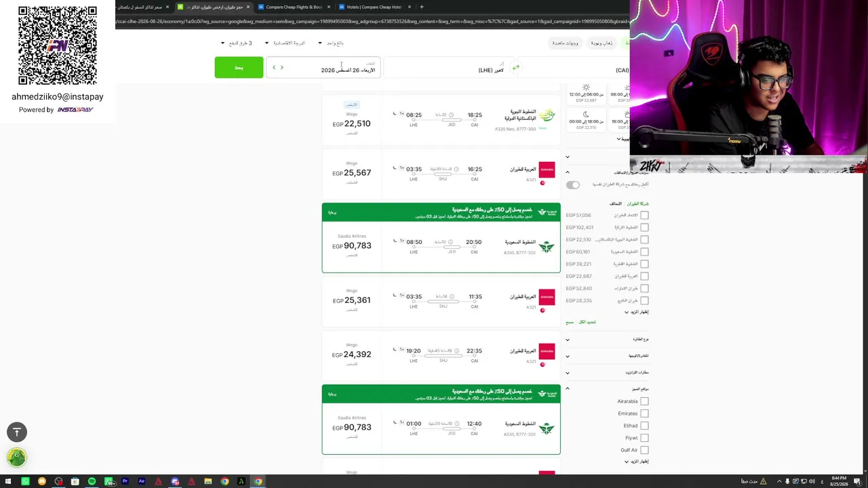Select the EGP 25,361 Air Arabia flight
The image size is (868, 488).
pyautogui.click(x=441, y=300)
